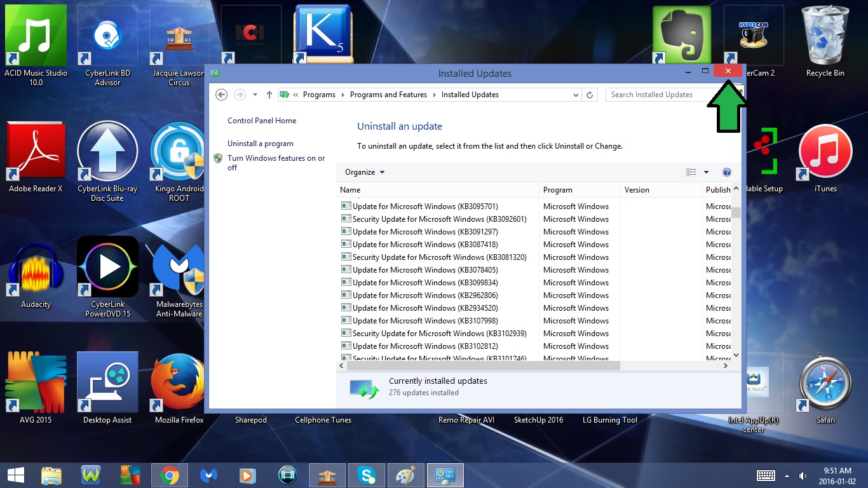Open Google Chrome from the taskbar
The height and width of the screenshot is (488, 868).
click(x=169, y=475)
